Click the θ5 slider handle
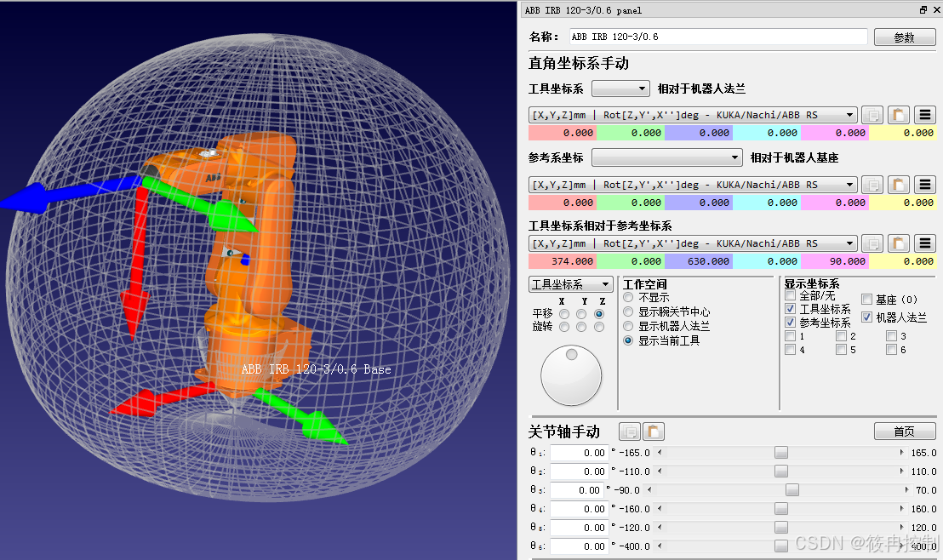 (780, 527)
